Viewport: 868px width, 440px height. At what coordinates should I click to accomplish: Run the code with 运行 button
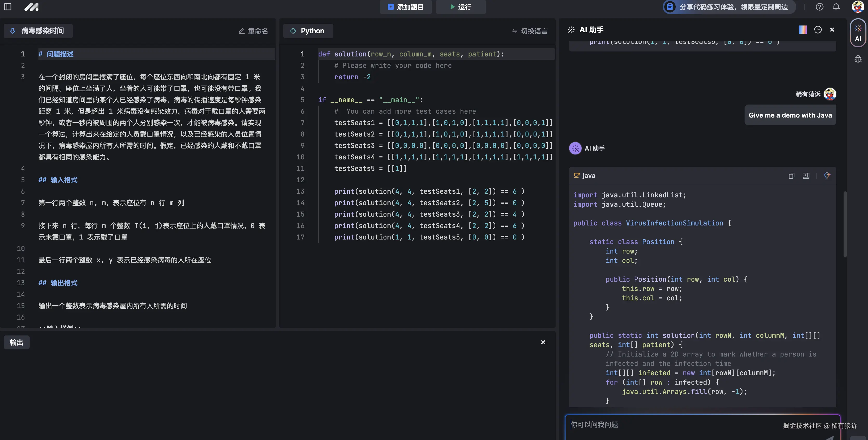pyautogui.click(x=461, y=7)
